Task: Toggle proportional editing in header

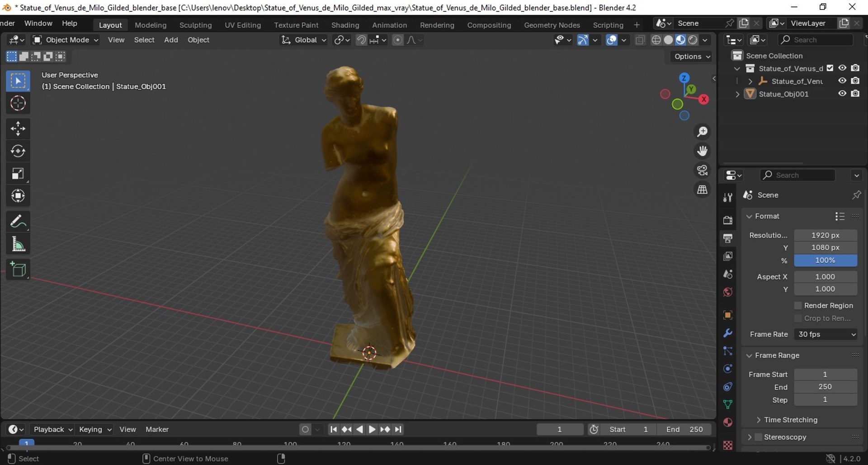Action: pyautogui.click(x=398, y=40)
